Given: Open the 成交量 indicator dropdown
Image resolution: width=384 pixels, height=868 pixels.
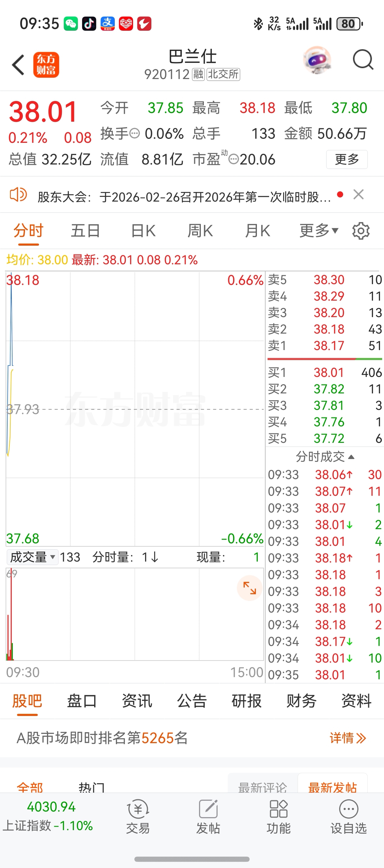Looking at the screenshot, I should [32, 557].
